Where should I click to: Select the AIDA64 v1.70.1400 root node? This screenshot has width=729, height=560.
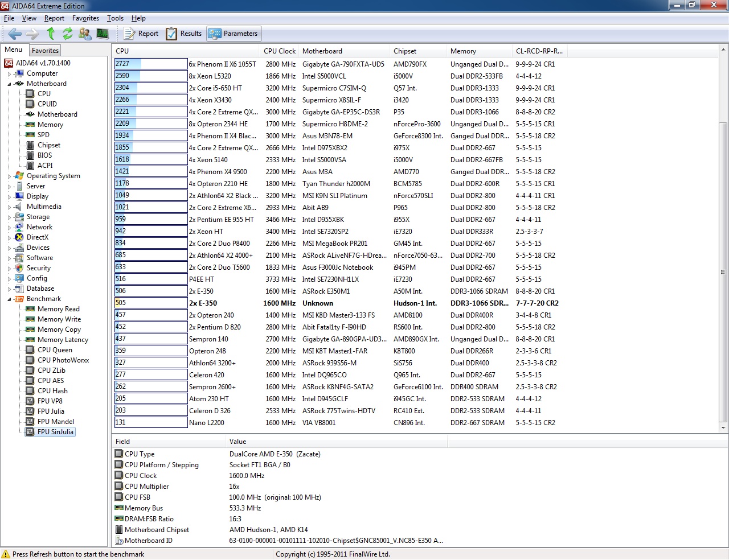coord(43,63)
